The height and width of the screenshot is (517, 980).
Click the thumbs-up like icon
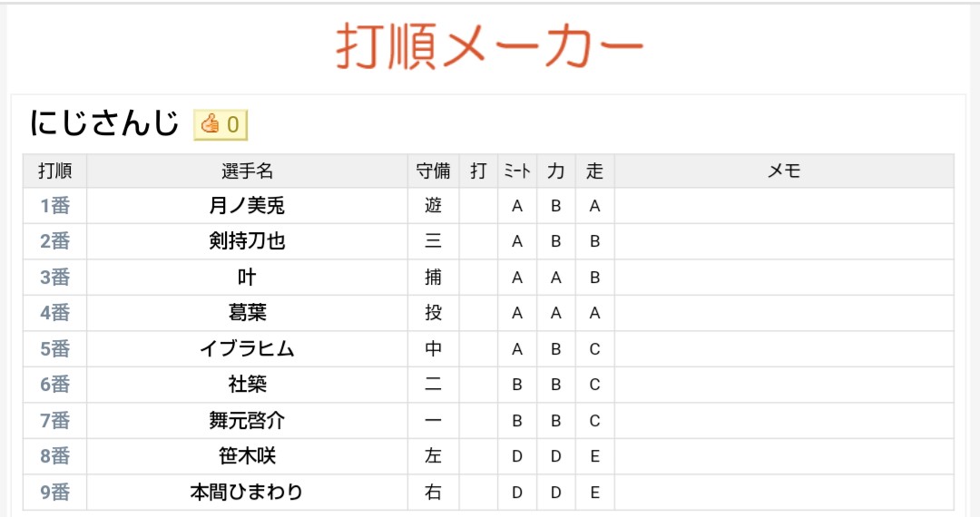click(210, 124)
